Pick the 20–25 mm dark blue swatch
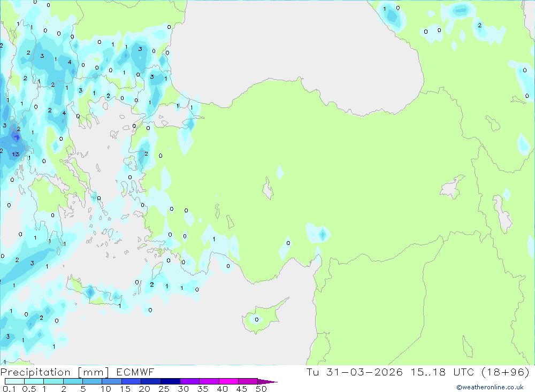535x392 pixels. tap(150, 381)
